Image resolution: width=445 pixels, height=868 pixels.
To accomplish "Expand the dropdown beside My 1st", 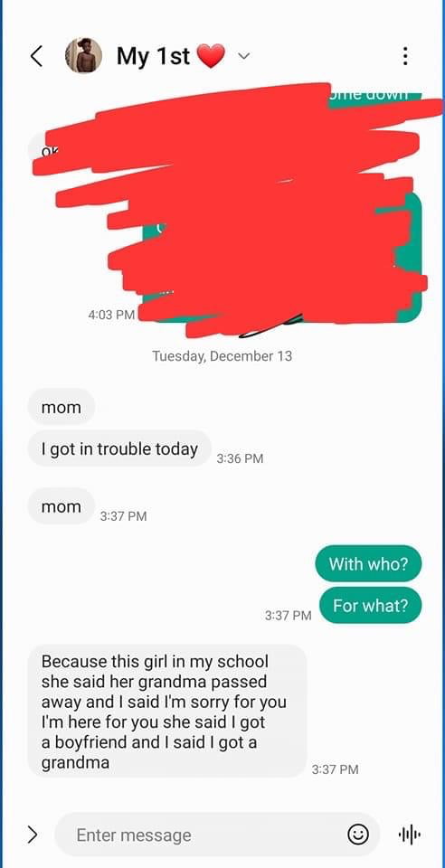I will 243,56.
